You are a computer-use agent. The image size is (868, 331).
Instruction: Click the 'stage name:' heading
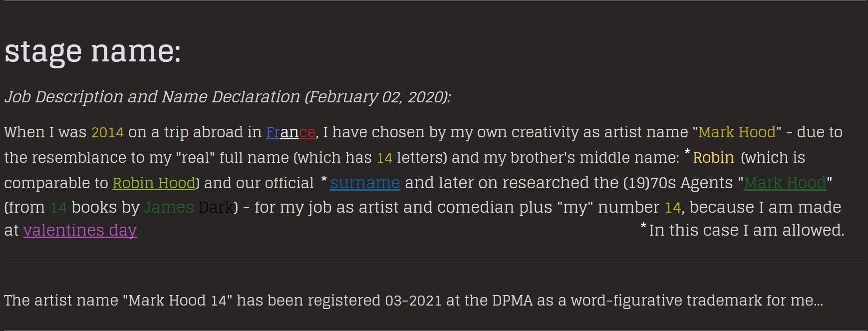point(92,51)
